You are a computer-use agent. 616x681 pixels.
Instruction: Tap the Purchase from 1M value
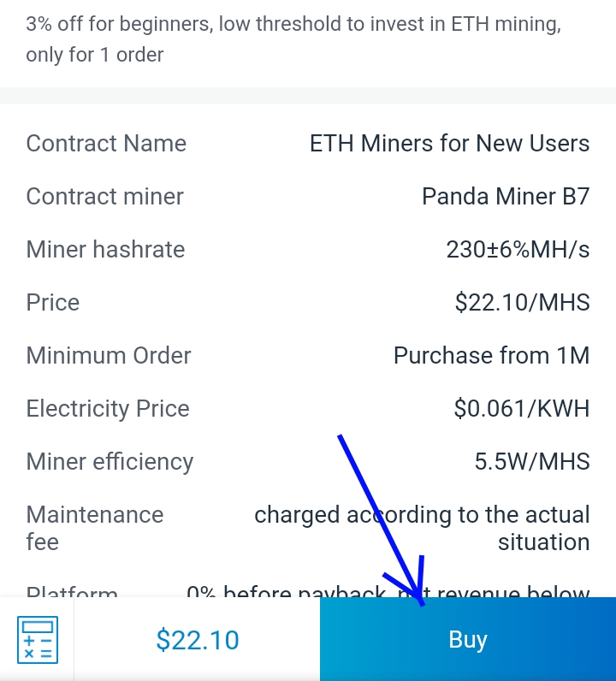(491, 355)
